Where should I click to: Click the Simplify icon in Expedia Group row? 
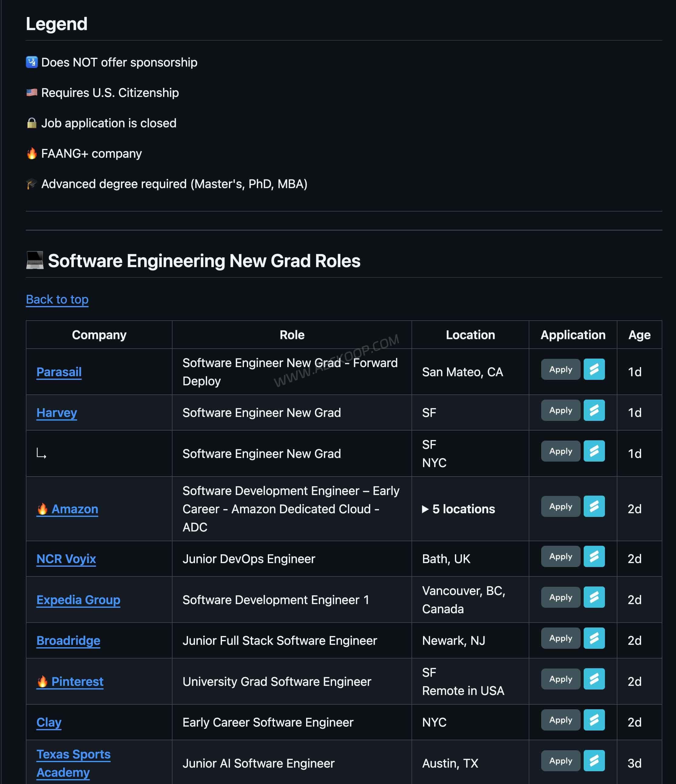(594, 597)
